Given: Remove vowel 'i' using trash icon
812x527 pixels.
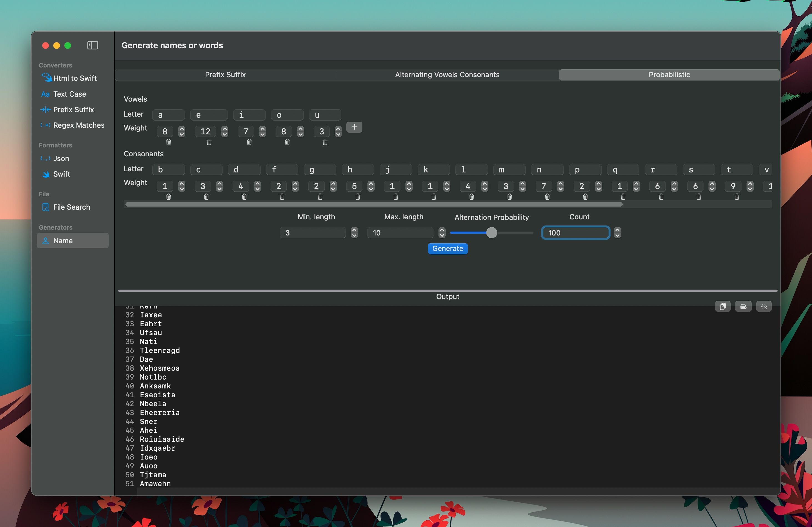Looking at the screenshot, I should pos(249,142).
